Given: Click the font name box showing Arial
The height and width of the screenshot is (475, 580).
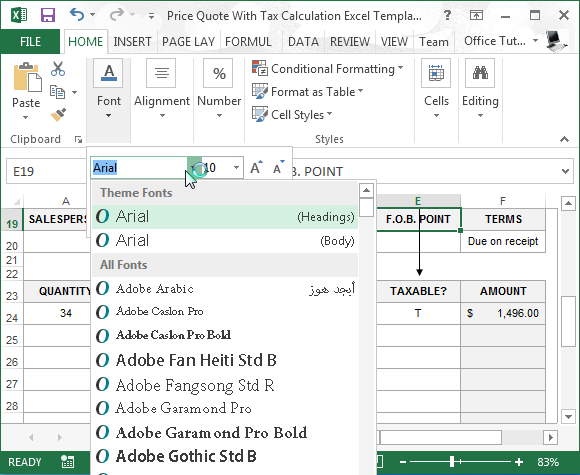Looking at the screenshot, I should pos(139,168).
